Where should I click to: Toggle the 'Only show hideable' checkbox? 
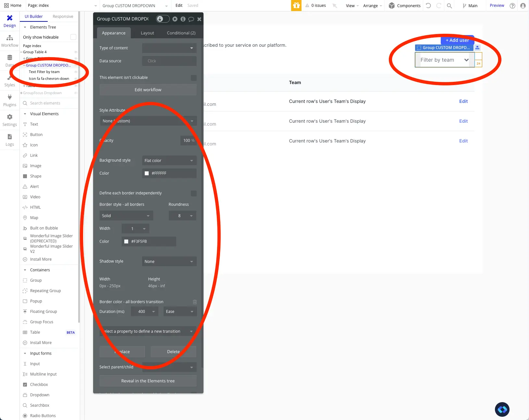coord(73,37)
